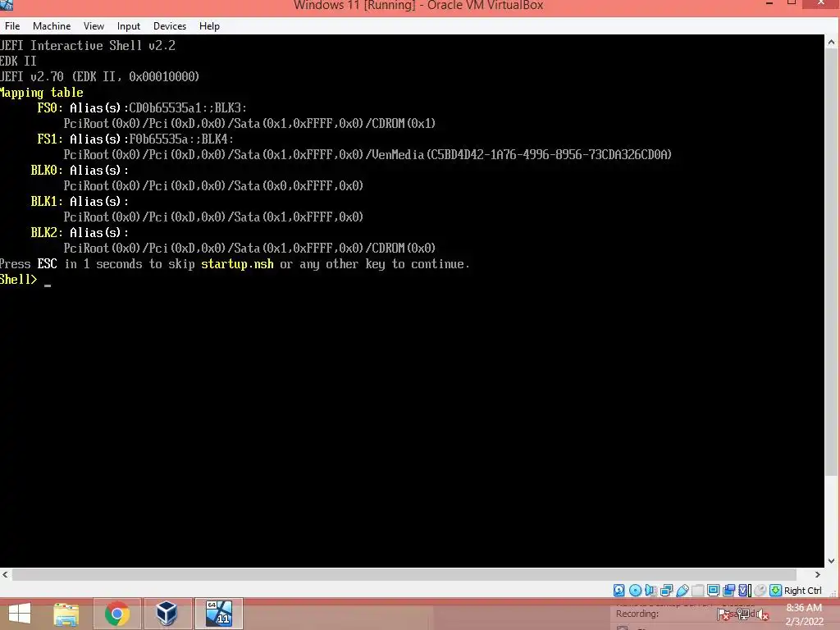Screen dimensions: 840x630
Task: Click the 'BLK1:' mapping entry
Action: pos(47,201)
